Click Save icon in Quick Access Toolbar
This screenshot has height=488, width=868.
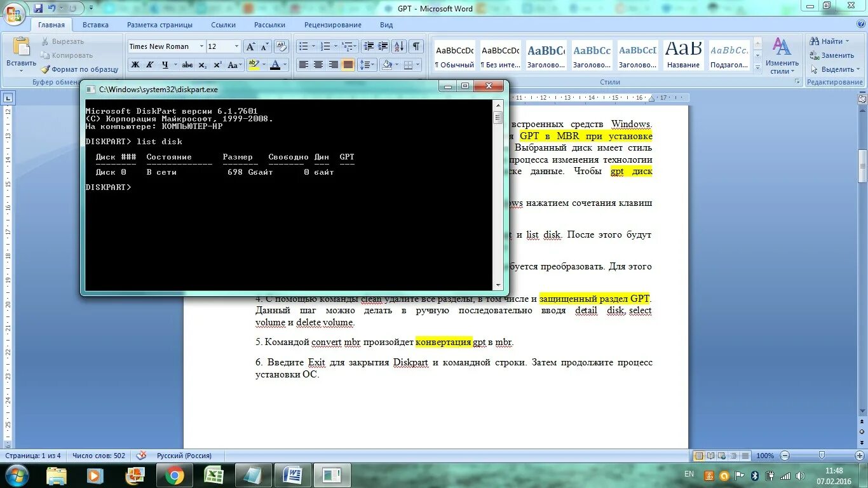[x=37, y=8]
